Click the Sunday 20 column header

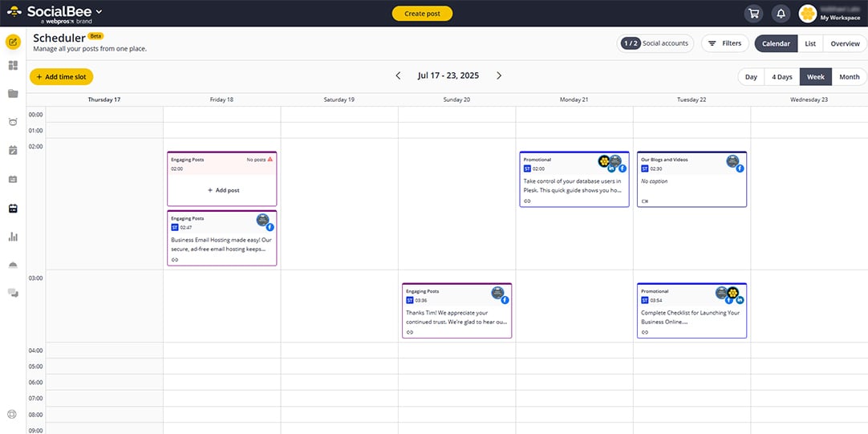tap(456, 99)
